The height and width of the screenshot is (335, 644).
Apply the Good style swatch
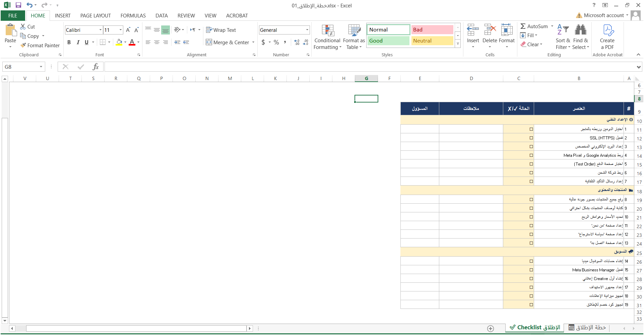pyautogui.click(x=389, y=41)
